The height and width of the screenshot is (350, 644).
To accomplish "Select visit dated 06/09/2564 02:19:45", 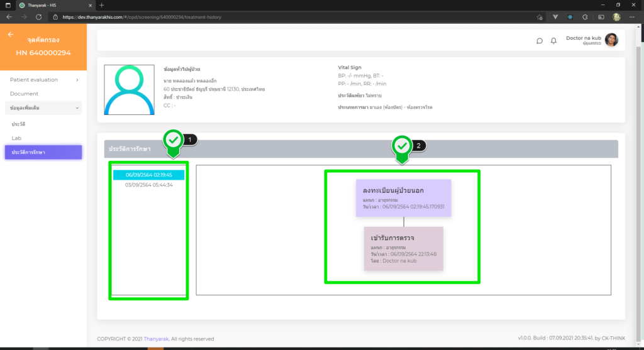I will (x=148, y=175).
